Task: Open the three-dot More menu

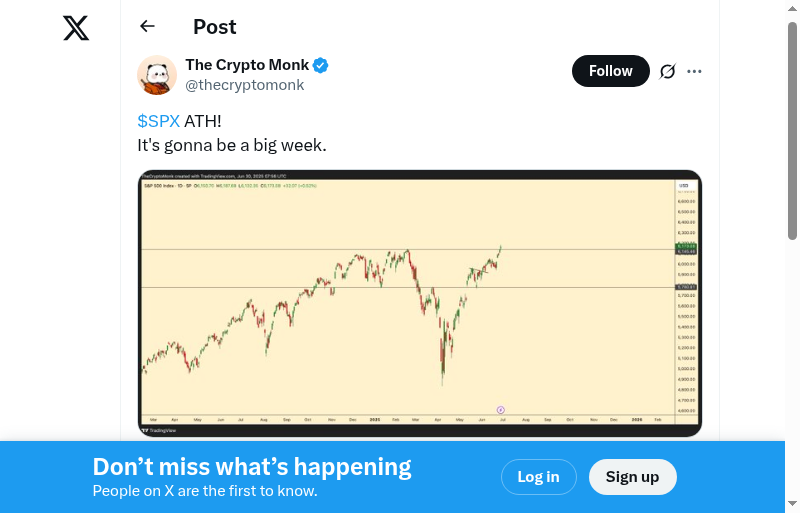Action: pyautogui.click(x=695, y=71)
